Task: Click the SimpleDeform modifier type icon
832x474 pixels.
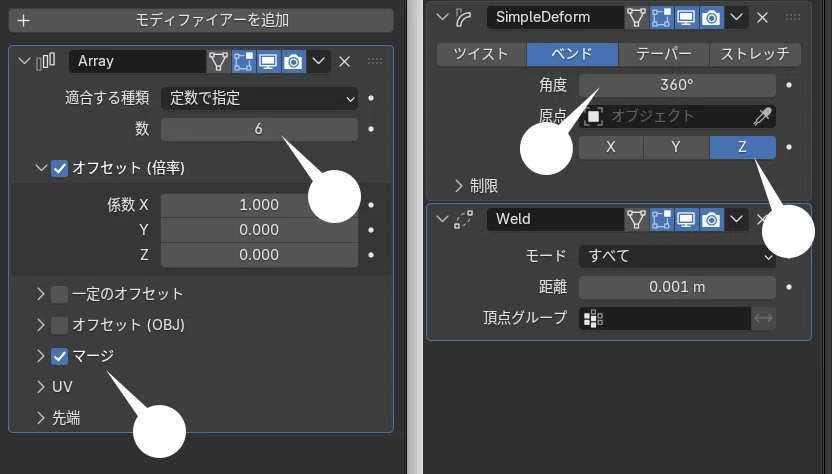Action: tap(463, 18)
